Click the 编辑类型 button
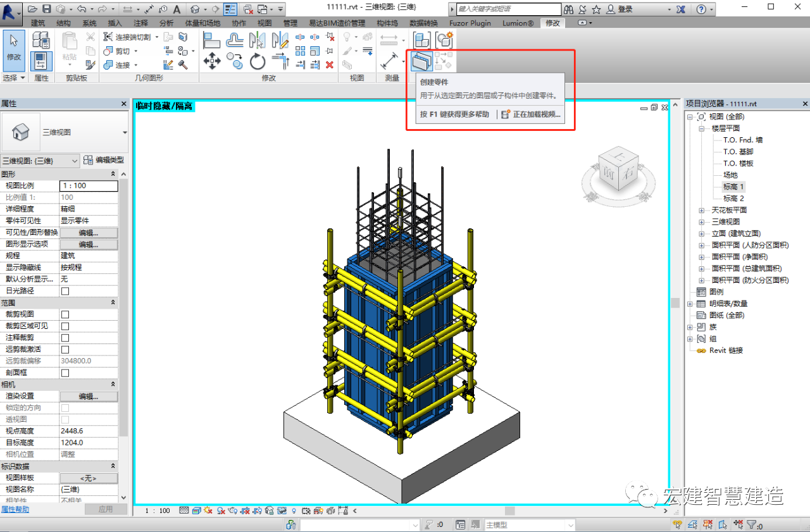810x532 pixels. coord(104,161)
